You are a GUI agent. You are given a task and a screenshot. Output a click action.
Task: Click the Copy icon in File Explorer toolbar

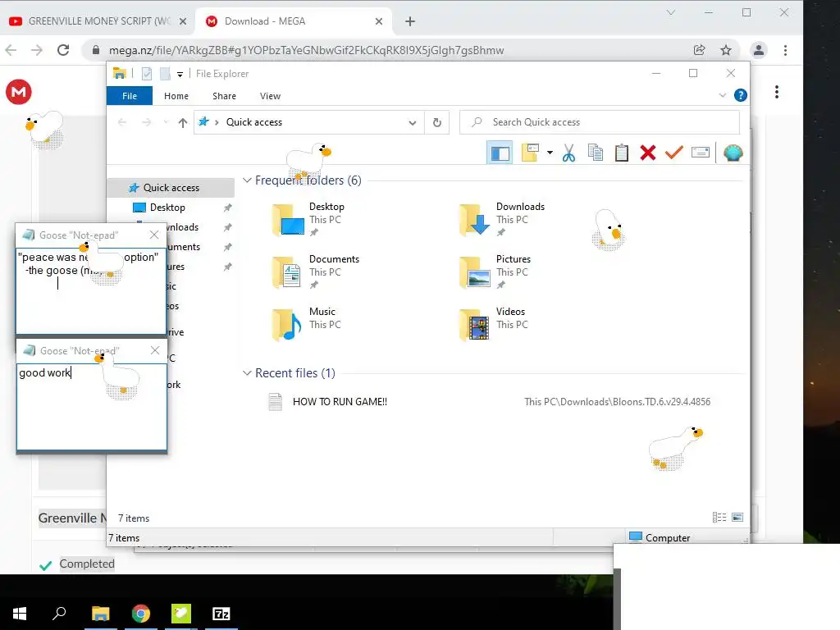pos(596,153)
